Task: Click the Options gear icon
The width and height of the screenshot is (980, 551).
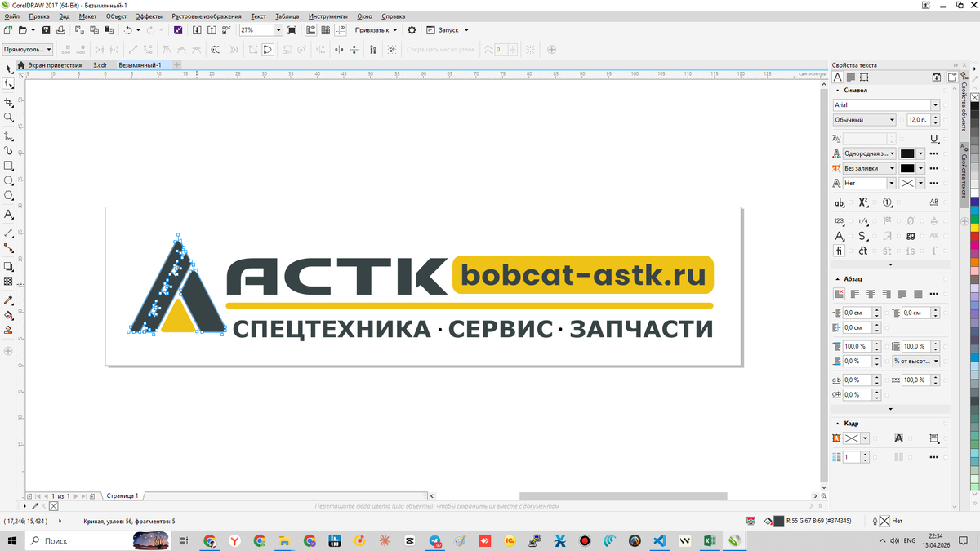Action: click(x=412, y=30)
